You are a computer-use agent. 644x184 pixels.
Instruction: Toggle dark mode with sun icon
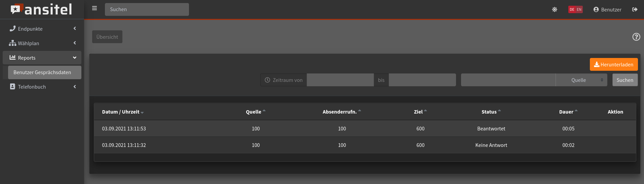[555, 9]
